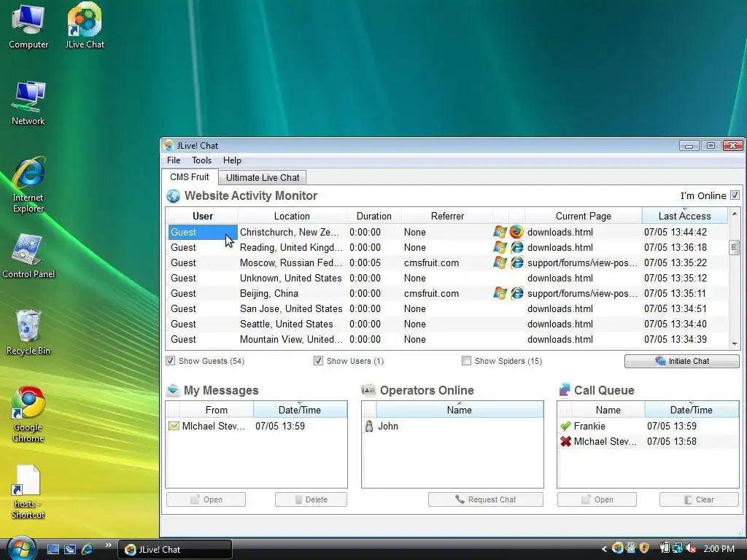Image resolution: width=747 pixels, height=560 pixels.
Task: Switch to Ultimate Live Chat tab
Action: click(x=263, y=177)
